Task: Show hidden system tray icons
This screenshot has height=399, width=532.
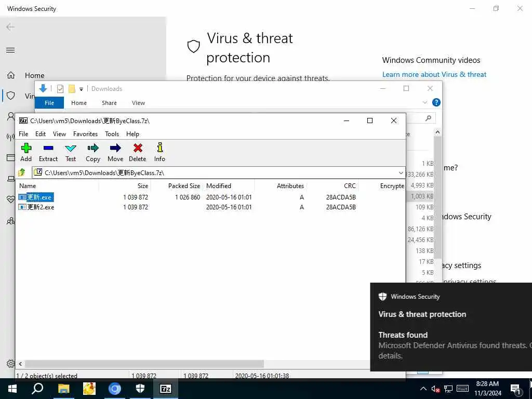Action: pos(423,389)
